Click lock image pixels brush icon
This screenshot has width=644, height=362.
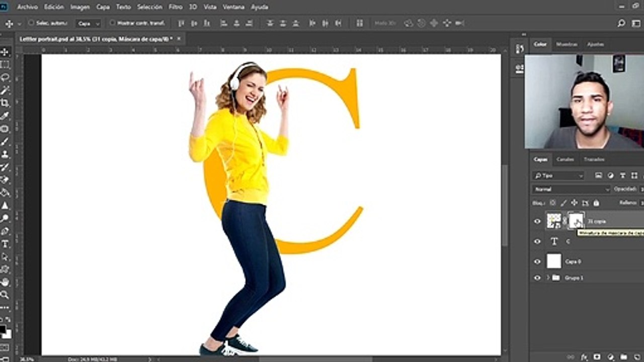tap(563, 203)
